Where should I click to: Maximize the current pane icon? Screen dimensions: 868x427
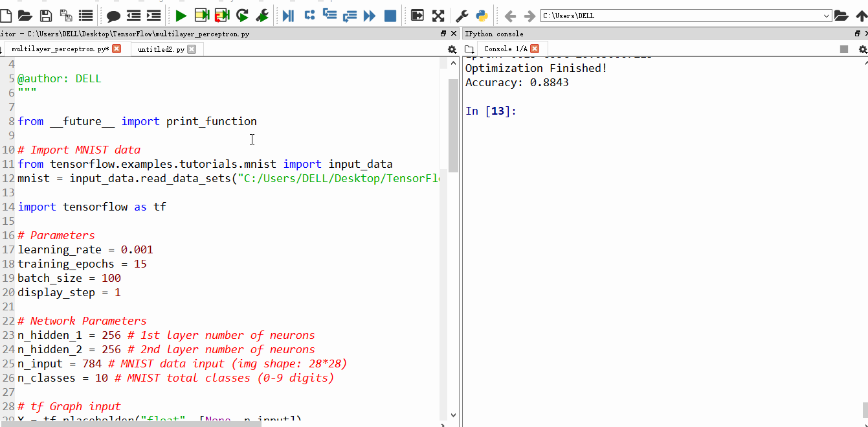(417, 16)
